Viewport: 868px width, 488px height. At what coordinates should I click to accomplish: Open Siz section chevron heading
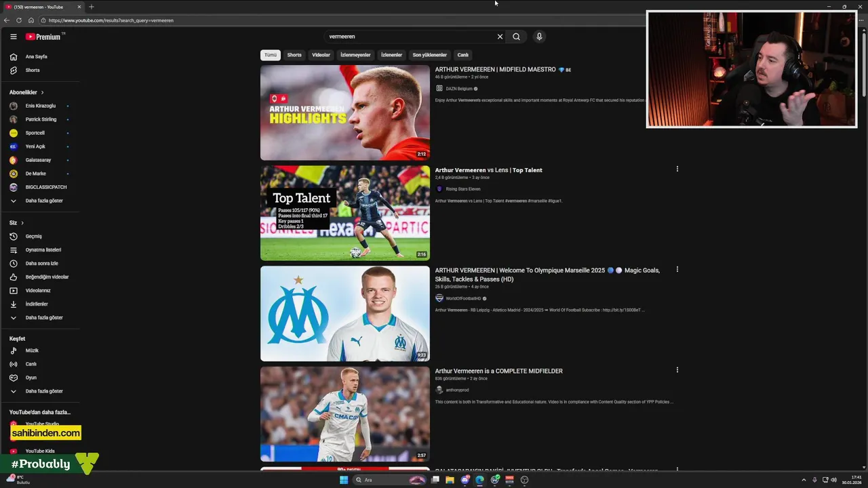pos(16,223)
